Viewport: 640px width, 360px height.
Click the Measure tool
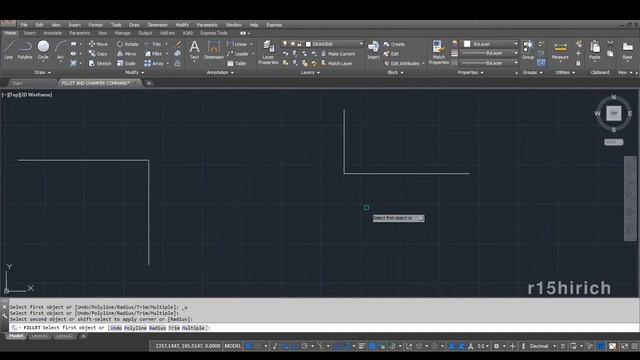560,50
